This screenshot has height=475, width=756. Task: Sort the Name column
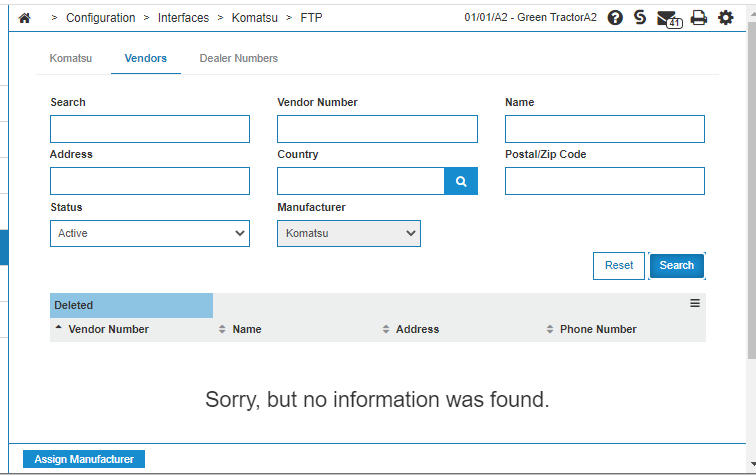pyautogui.click(x=222, y=329)
